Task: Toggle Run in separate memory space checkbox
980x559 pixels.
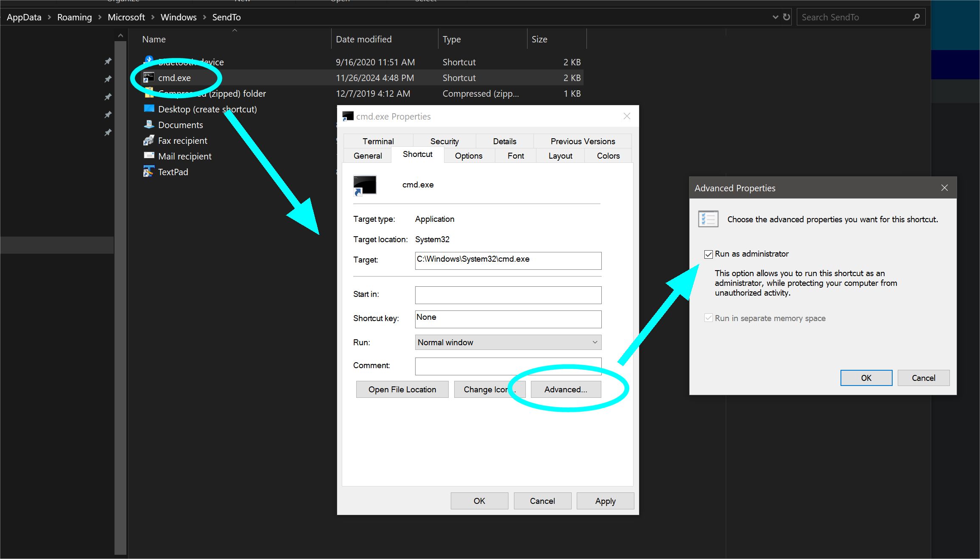Action: pos(708,318)
